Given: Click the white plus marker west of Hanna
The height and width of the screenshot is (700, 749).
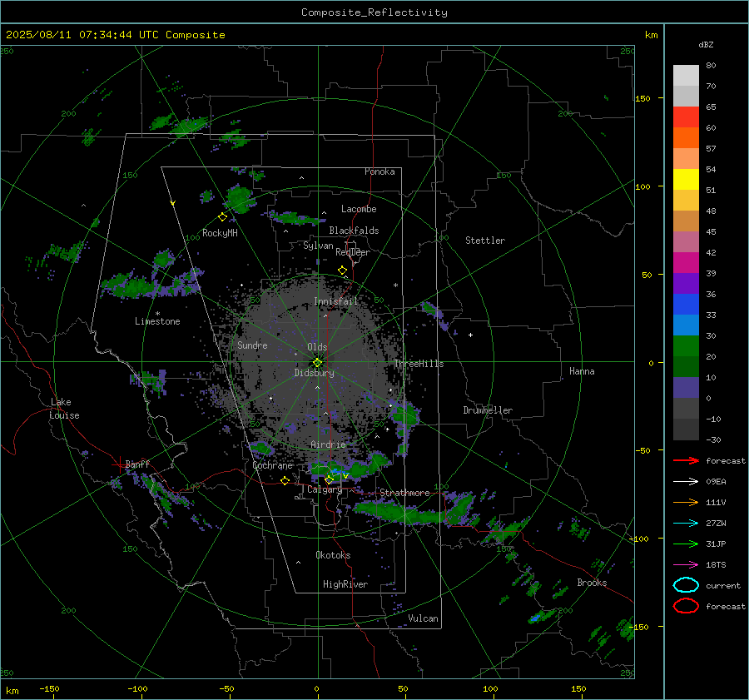Looking at the screenshot, I should click(470, 335).
